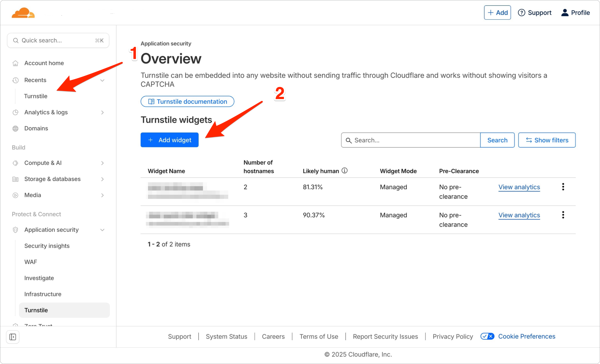Click the magnifier in Quick search
The height and width of the screenshot is (364, 600).
tap(16, 40)
